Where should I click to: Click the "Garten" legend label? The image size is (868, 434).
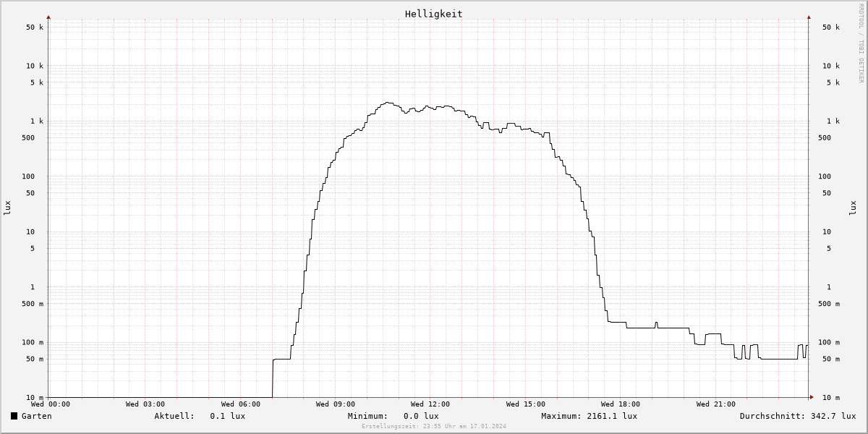click(37, 416)
